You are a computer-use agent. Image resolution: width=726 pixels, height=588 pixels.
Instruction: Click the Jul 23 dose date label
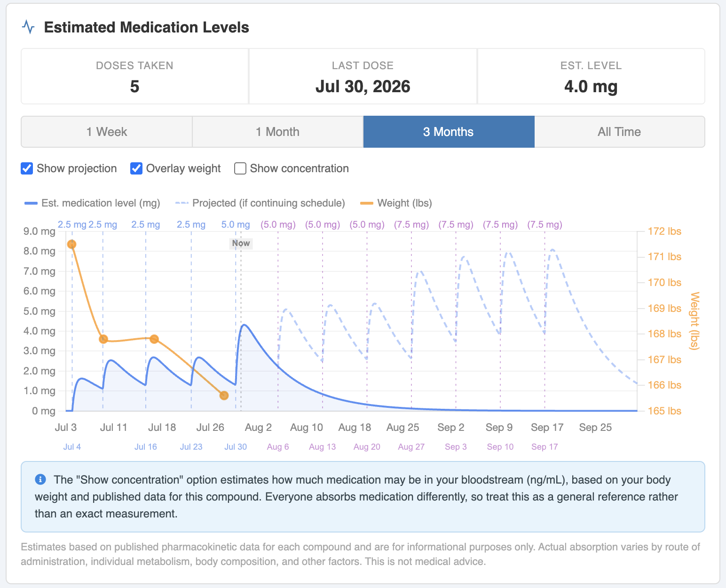191,447
